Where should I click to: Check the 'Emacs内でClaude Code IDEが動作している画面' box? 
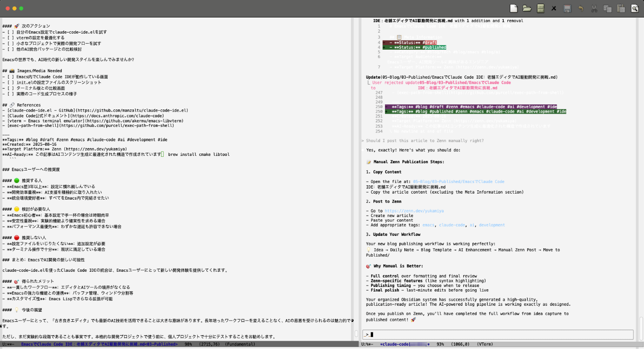[10, 77]
